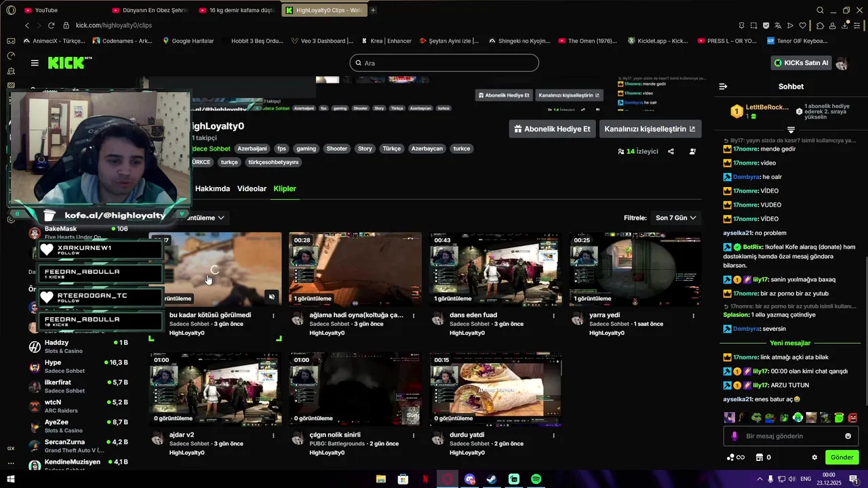Viewport: 868px width, 488px height.
Task: Open options menu for 'ajdar v2' clip
Action: (x=273, y=435)
